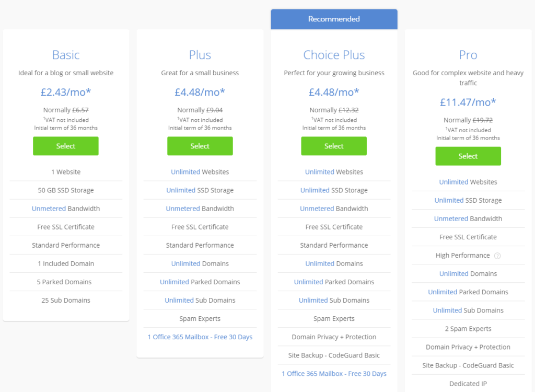Click Unlimited Websites in Plus plan
This screenshot has height=392, width=535.
tap(200, 172)
